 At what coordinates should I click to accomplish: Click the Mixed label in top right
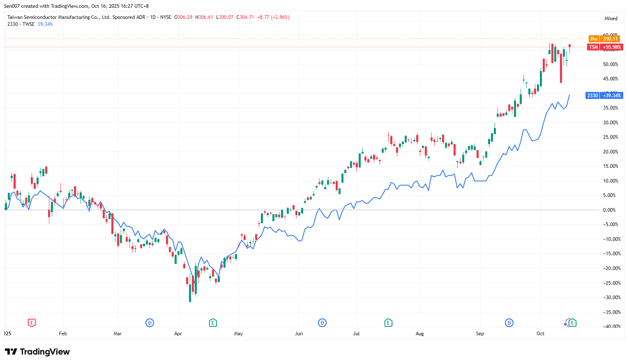pyautogui.click(x=611, y=18)
